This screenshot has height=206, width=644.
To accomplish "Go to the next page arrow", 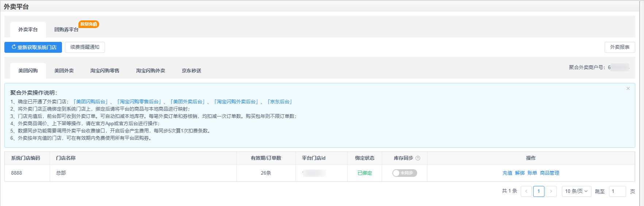I will tap(551, 191).
